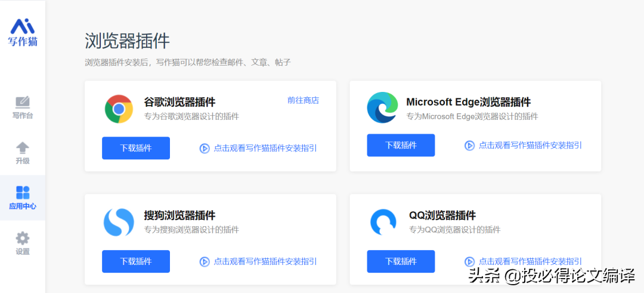Click text 专为Microsoft Edge浏览器设计的插件
Viewport: 644px width, 293px height.
[x=472, y=116]
